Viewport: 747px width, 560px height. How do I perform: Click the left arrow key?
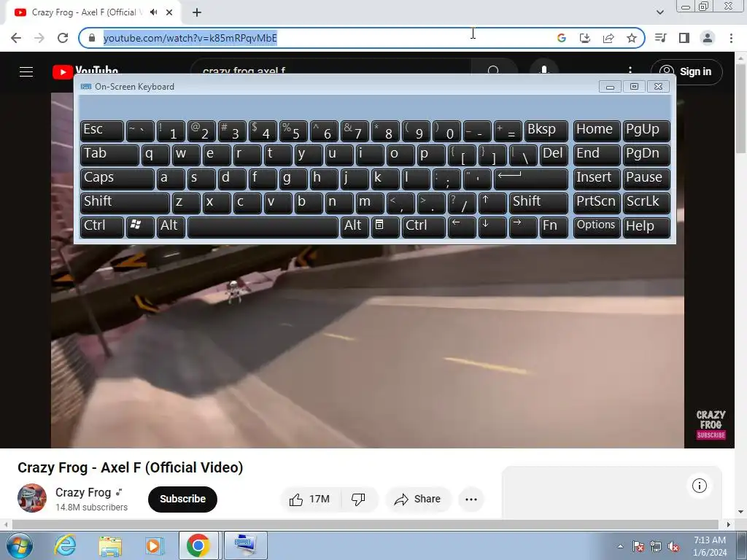[462, 226]
